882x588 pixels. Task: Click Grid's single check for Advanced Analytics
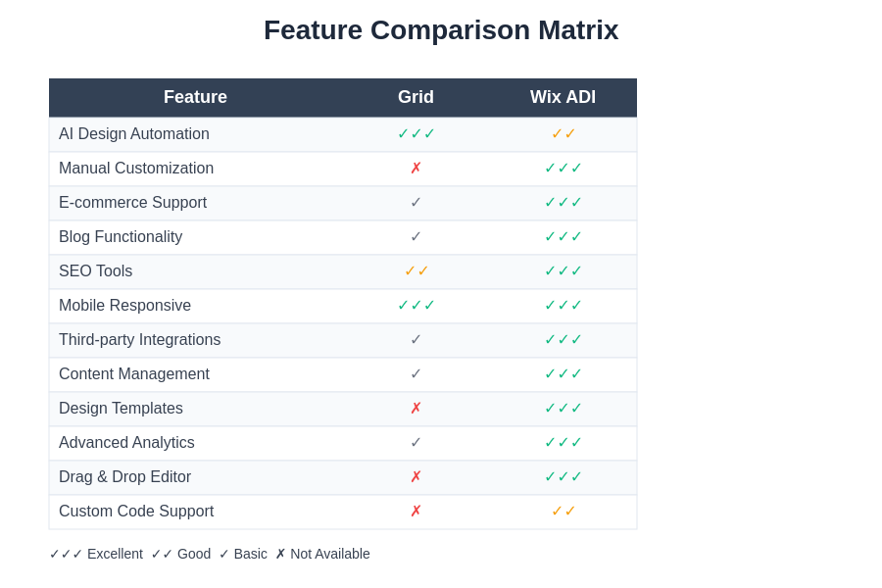click(416, 443)
